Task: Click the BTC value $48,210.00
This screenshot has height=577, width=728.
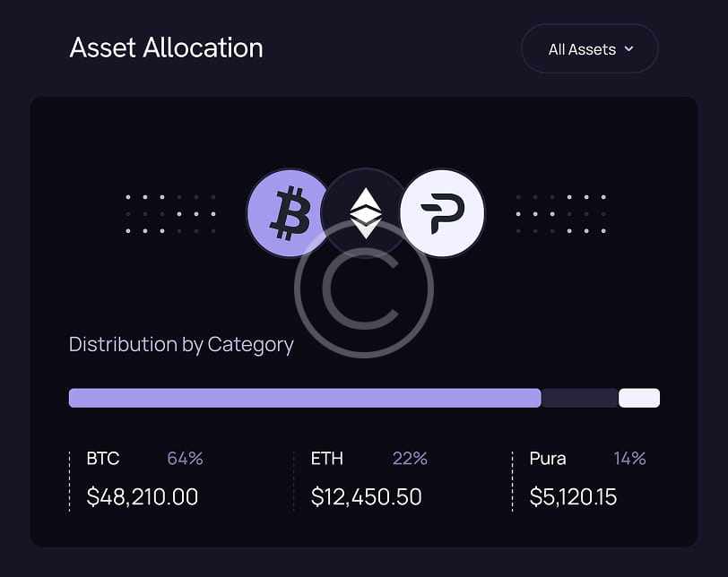Action: [143, 496]
